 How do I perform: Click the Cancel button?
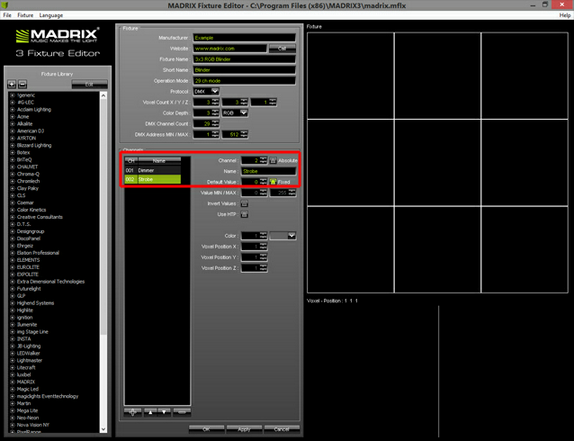coord(282,429)
